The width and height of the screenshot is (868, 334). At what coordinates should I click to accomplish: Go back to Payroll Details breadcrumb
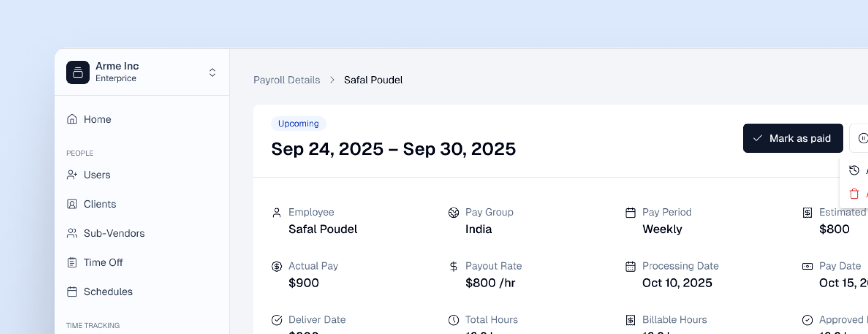pyautogui.click(x=287, y=80)
